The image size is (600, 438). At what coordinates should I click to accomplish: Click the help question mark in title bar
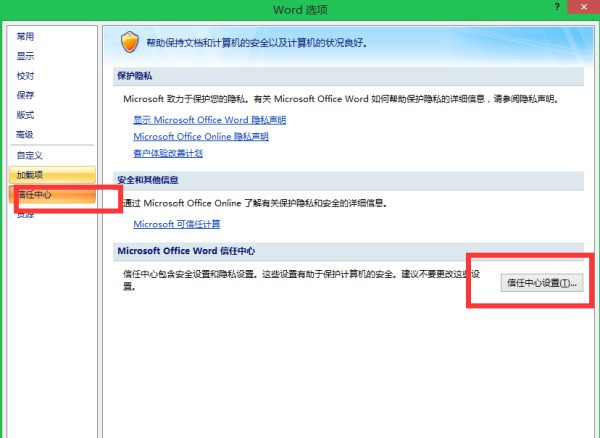click(557, 8)
